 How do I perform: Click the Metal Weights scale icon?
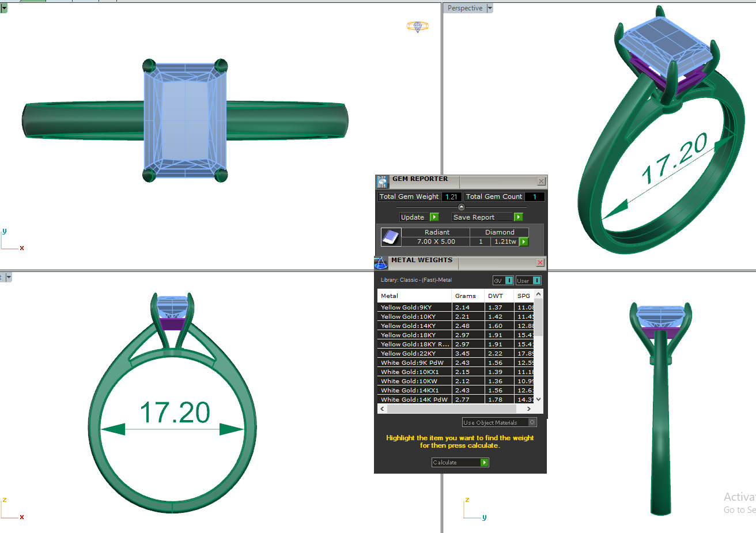pyautogui.click(x=380, y=263)
